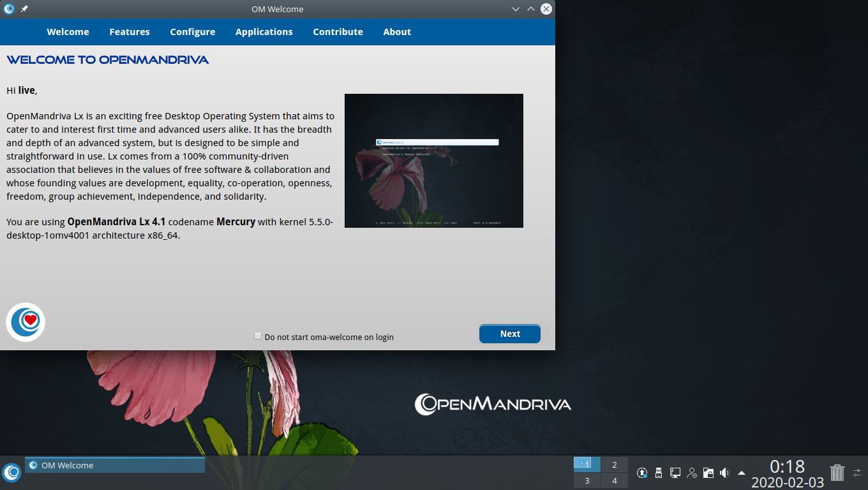This screenshot has width=868, height=490.
Task: Click the boot menu screenshot thumbnail
Action: (434, 161)
